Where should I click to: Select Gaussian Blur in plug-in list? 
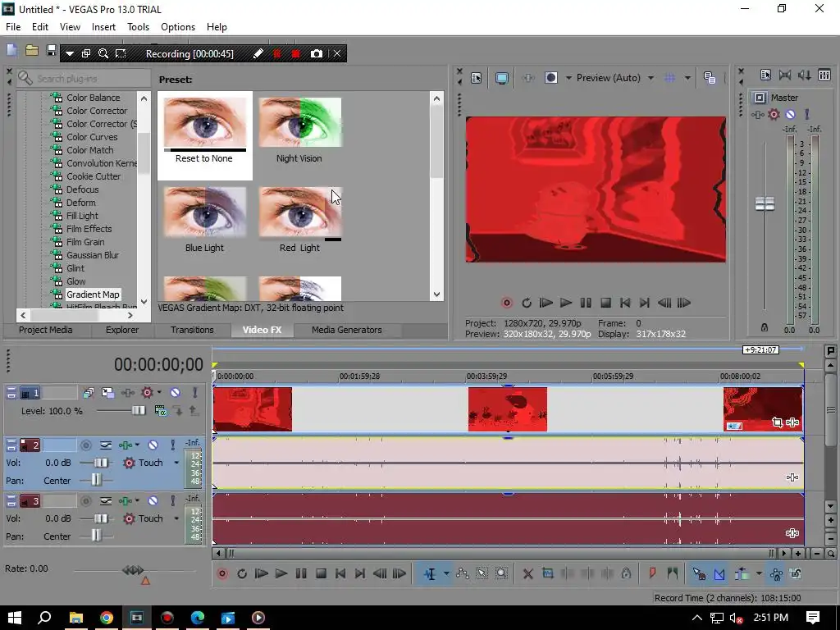click(92, 255)
